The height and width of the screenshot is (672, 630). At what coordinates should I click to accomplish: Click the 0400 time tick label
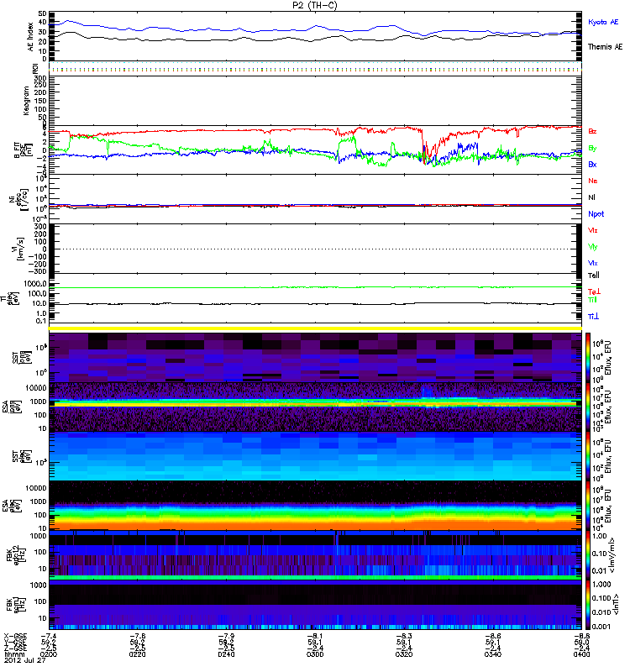click(581, 654)
